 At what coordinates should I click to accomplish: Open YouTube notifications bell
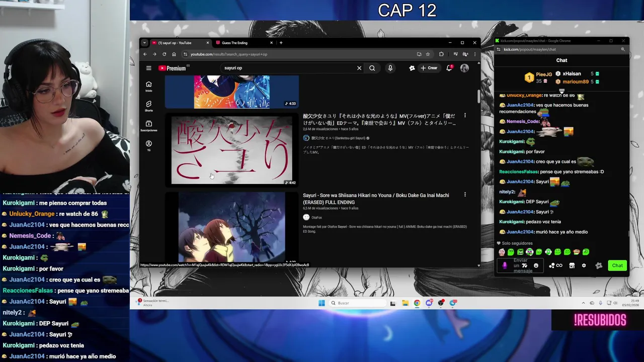coord(449,68)
